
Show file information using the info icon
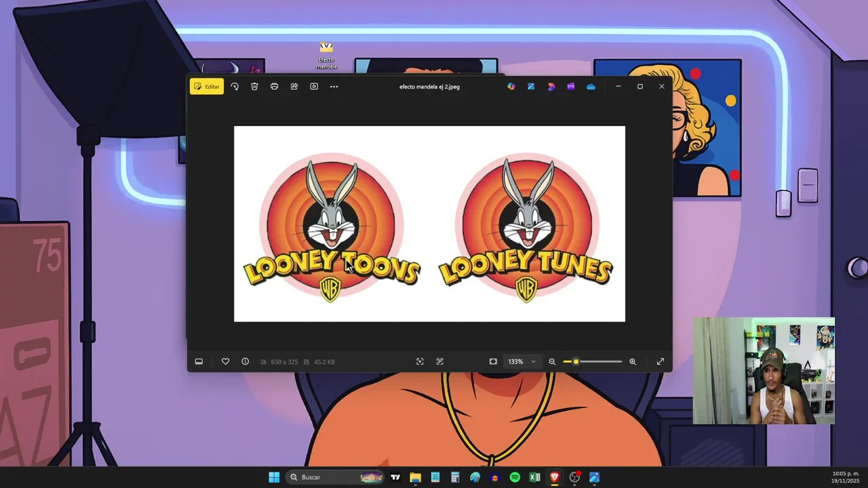(x=245, y=362)
